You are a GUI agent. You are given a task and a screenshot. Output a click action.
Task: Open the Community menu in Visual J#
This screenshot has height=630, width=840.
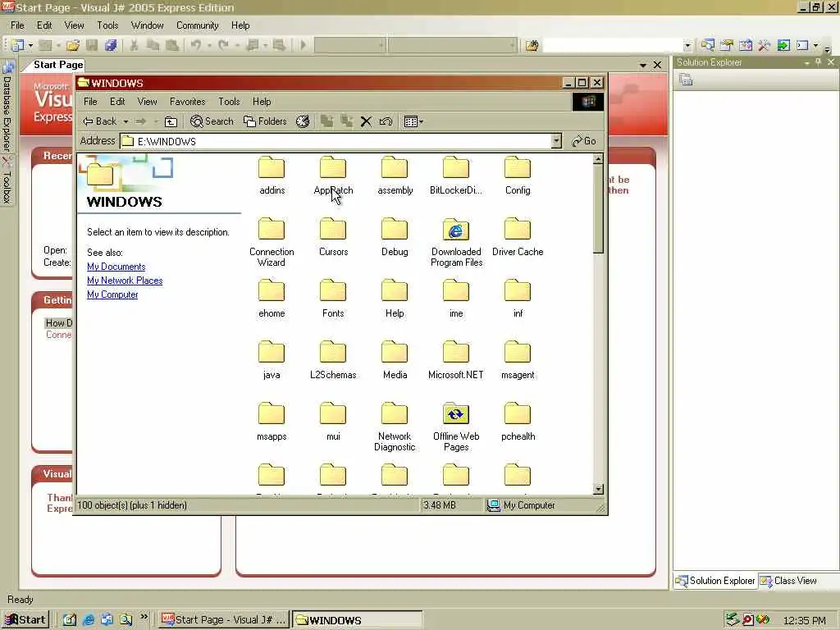[197, 25]
